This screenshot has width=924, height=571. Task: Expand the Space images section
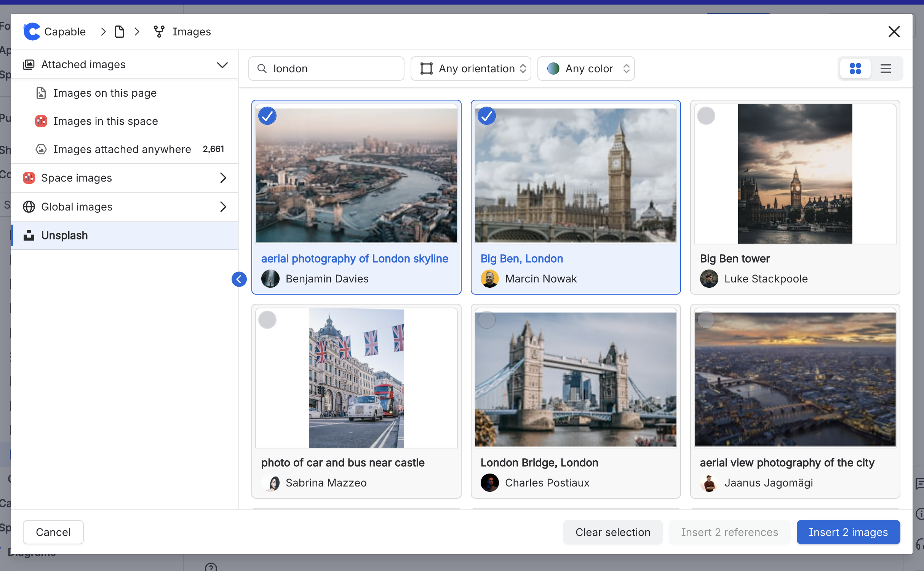(223, 178)
